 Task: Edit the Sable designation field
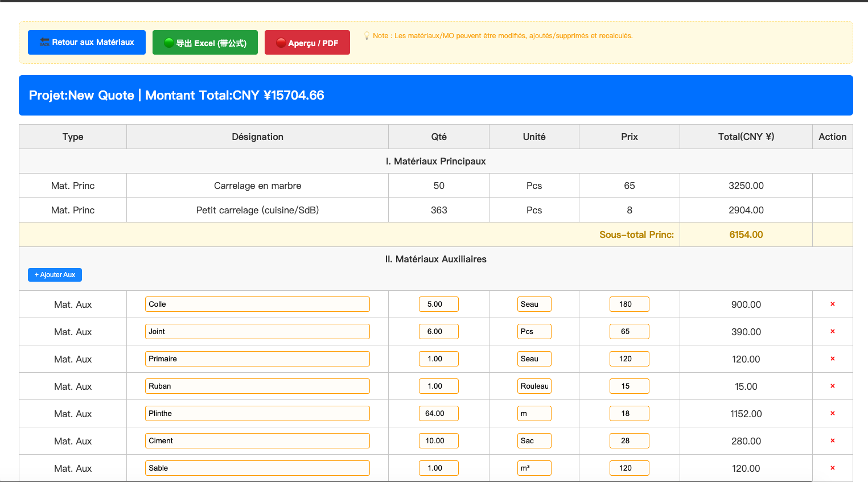(257, 468)
